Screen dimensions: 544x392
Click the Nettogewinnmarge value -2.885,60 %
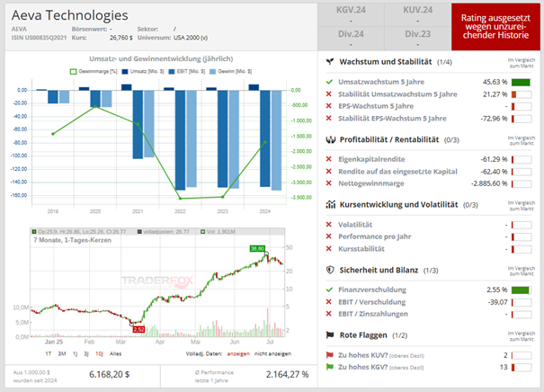click(489, 183)
